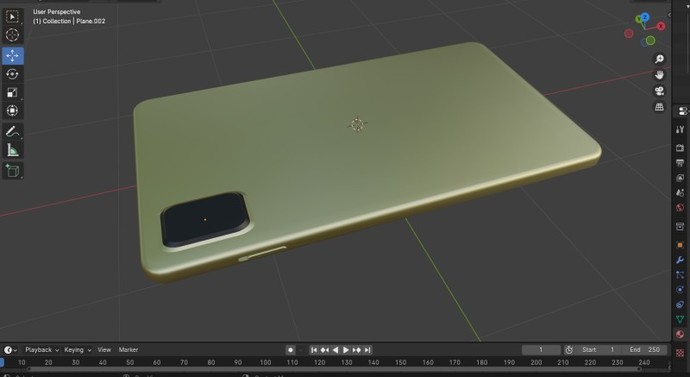Toggle the camera view button

659,91
